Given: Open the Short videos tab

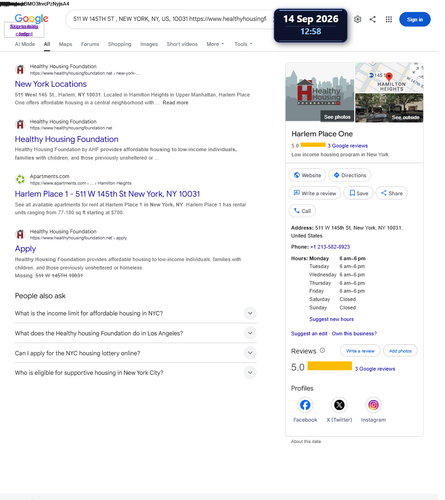Looking at the screenshot, I should click(x=182, y=44).
